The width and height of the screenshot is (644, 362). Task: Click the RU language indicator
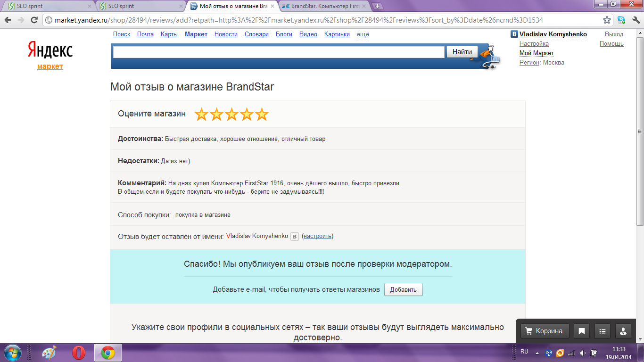click(524, 352)
